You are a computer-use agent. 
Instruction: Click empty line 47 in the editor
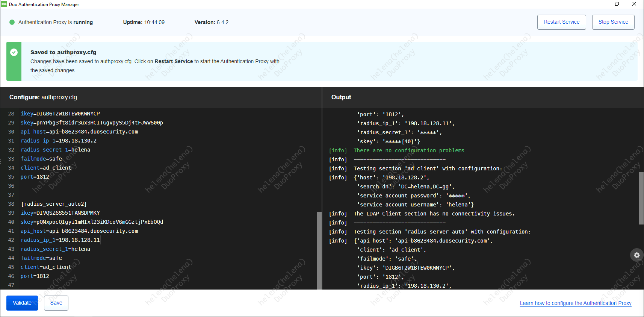pyautogui.click(x=113, y=285)
